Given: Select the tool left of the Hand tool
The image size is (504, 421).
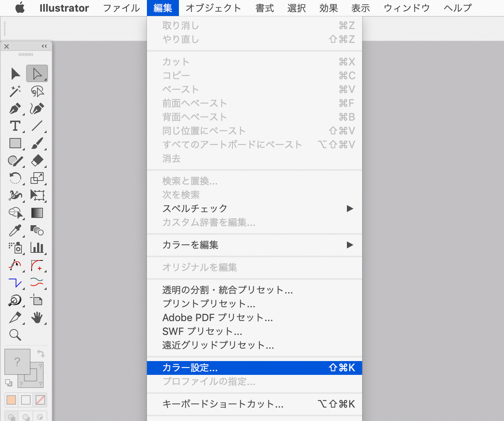Looking at the screenshot, I should click(15, 317).
